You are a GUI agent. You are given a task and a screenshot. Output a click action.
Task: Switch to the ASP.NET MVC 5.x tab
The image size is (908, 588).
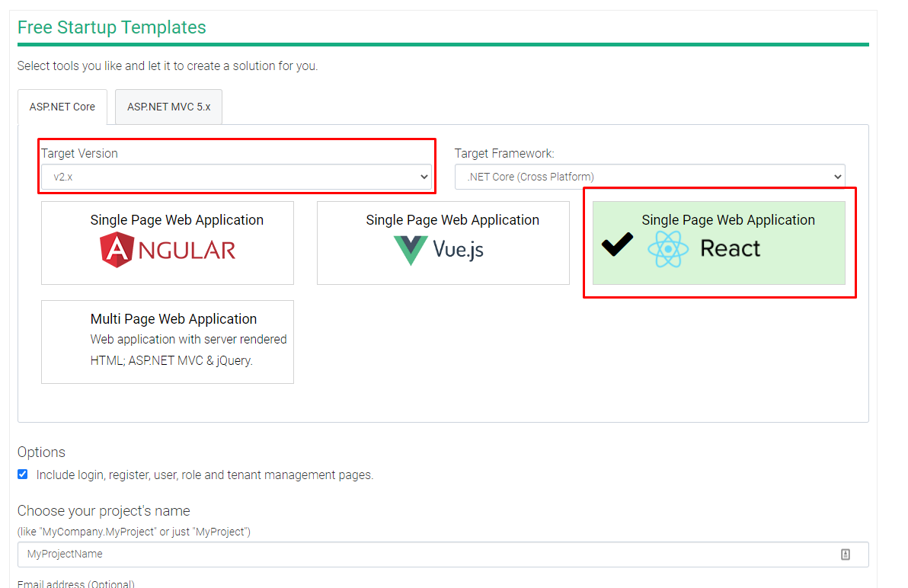click(x=168, y=107)
